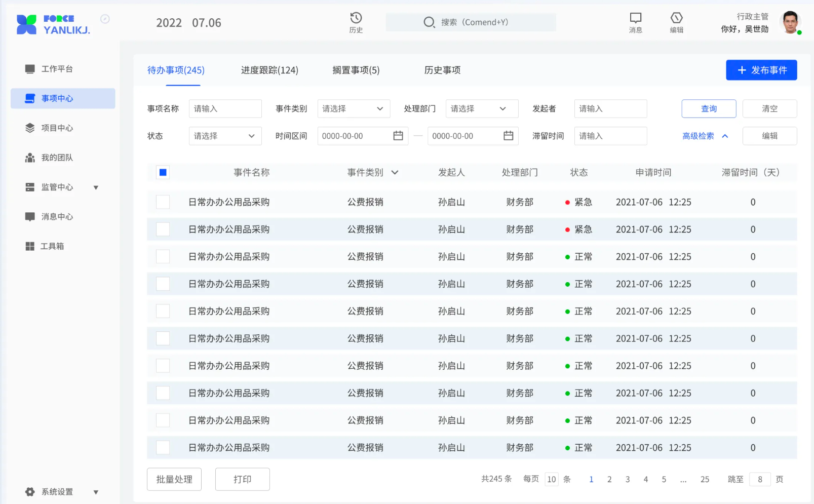The height and width of the screenshot is (504, 814).
Task: Expand 监管中心 submenu arrow
Action: pos(96,187)
